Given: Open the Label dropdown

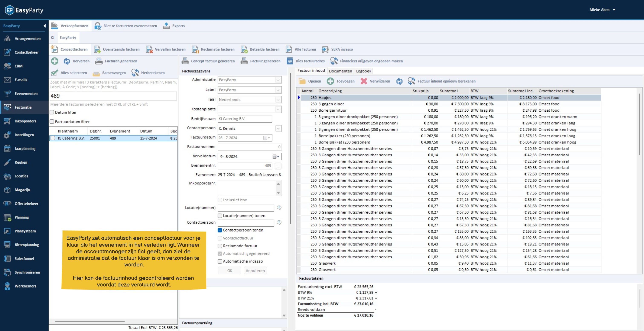Looking at the screenshot, I should [278, 90].
